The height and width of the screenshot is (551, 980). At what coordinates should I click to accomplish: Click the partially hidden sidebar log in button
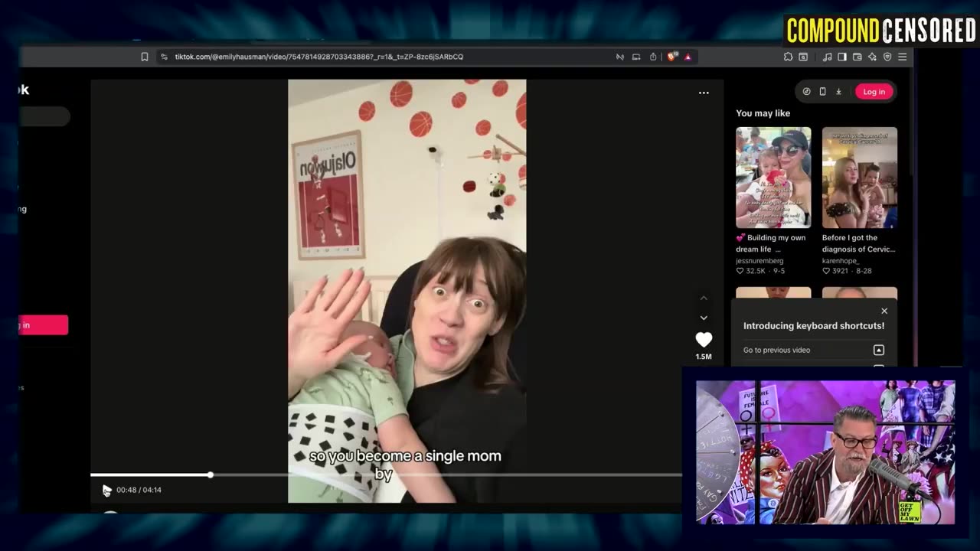[x=44, y=325]
